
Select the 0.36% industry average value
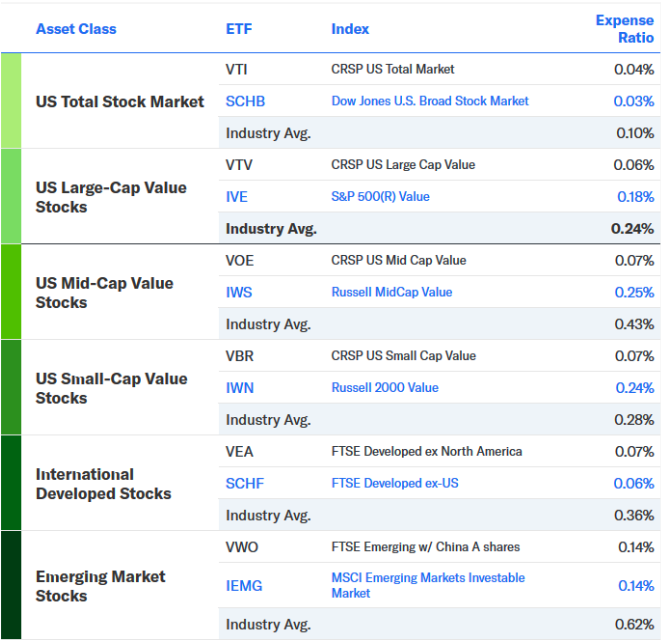[634, 515]
